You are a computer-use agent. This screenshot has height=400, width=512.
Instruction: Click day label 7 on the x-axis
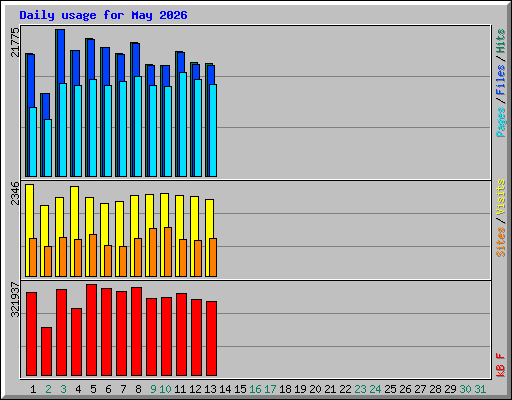123,389
